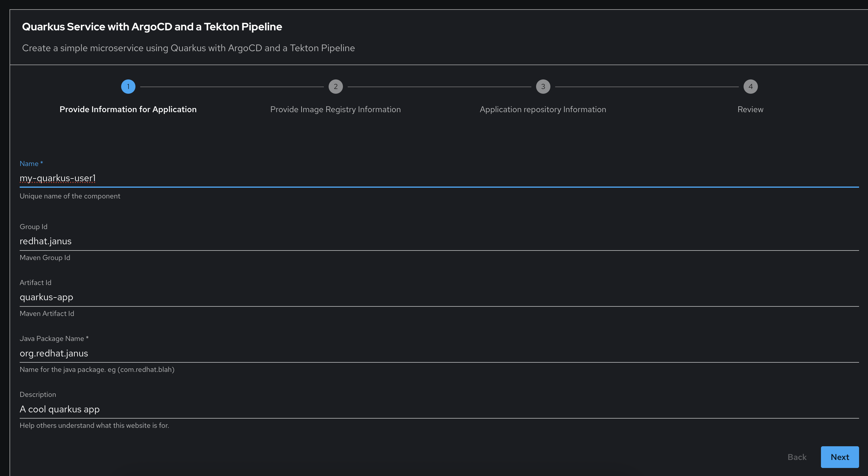868x476 pixels.
Task: Select the 'Review' step label
Action: [x=750, y=109]
